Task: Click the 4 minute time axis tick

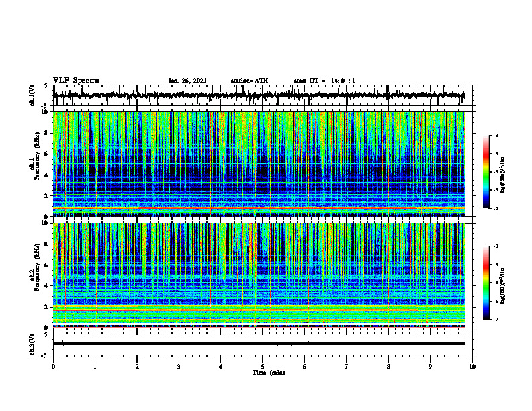Action: coord(220,367)
